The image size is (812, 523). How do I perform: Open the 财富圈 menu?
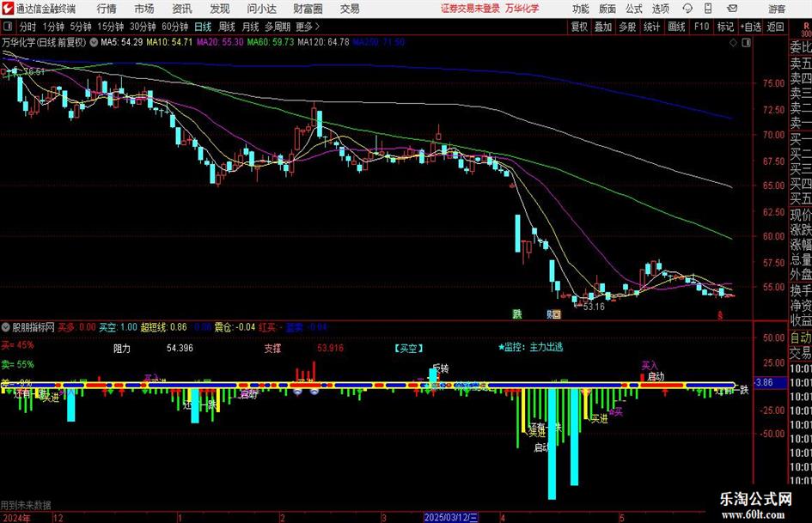(x=308, y=9)
